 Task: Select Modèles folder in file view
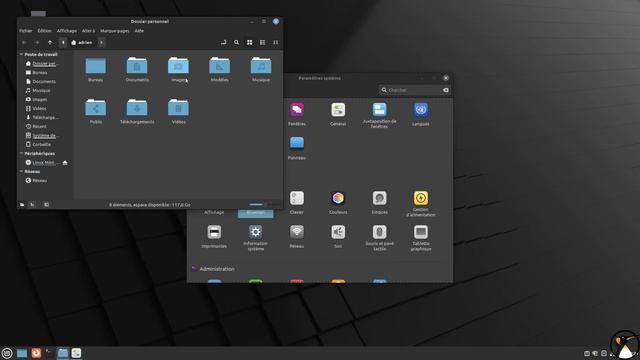tap(220, 69)
